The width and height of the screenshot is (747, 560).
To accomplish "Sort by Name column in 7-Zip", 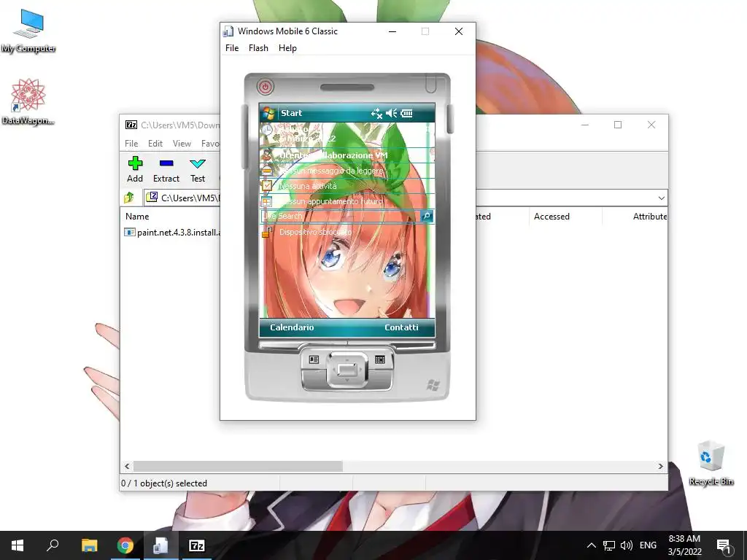I will tap(137, 216).
